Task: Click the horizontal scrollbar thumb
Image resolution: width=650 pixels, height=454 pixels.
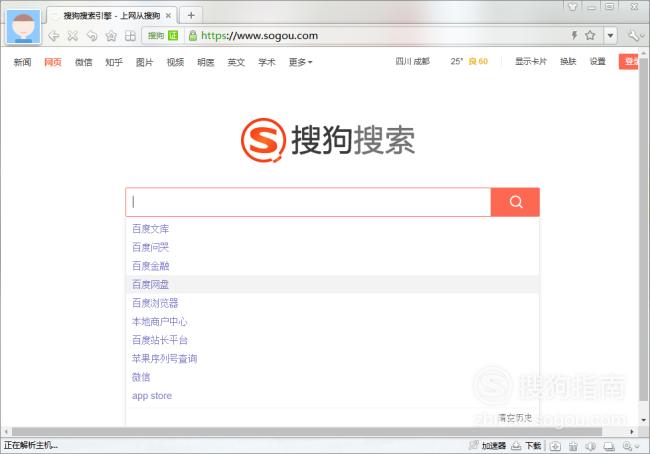Action: point(307,432)
